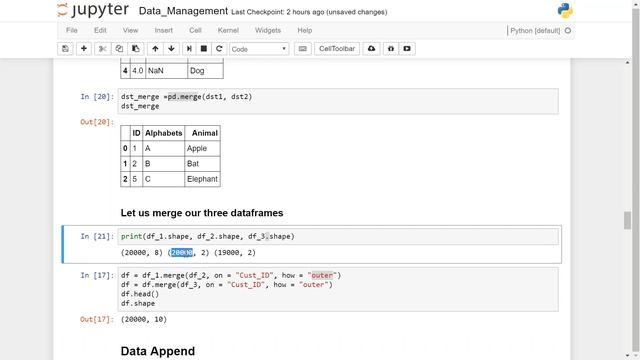Click the Out[20] prompt label
This screenshot has width=640, height=360.
pos(97,122)
